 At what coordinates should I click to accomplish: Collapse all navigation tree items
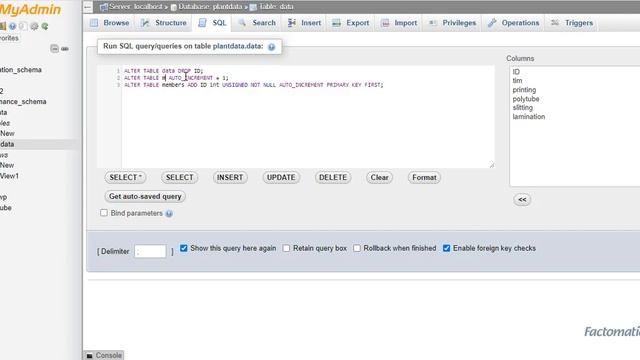point(54,49)
